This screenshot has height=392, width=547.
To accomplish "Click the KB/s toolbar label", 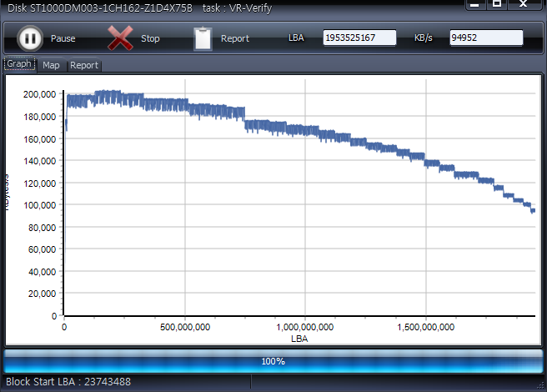I will 423,38.
